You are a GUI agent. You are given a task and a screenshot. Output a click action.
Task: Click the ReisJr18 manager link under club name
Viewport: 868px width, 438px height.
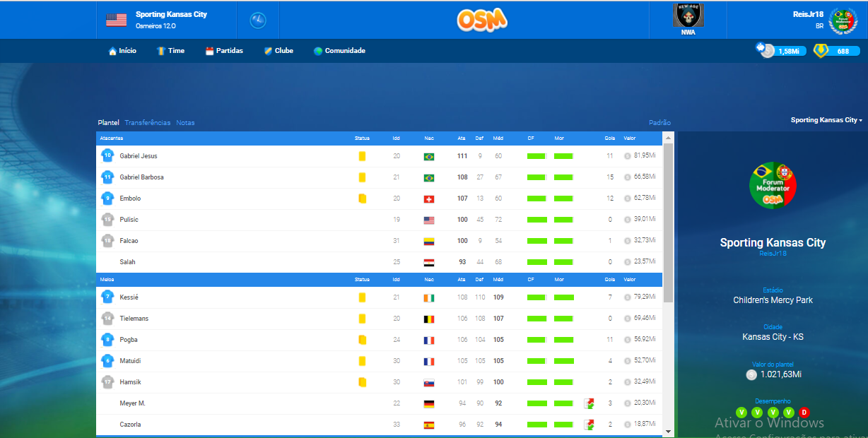773,254
